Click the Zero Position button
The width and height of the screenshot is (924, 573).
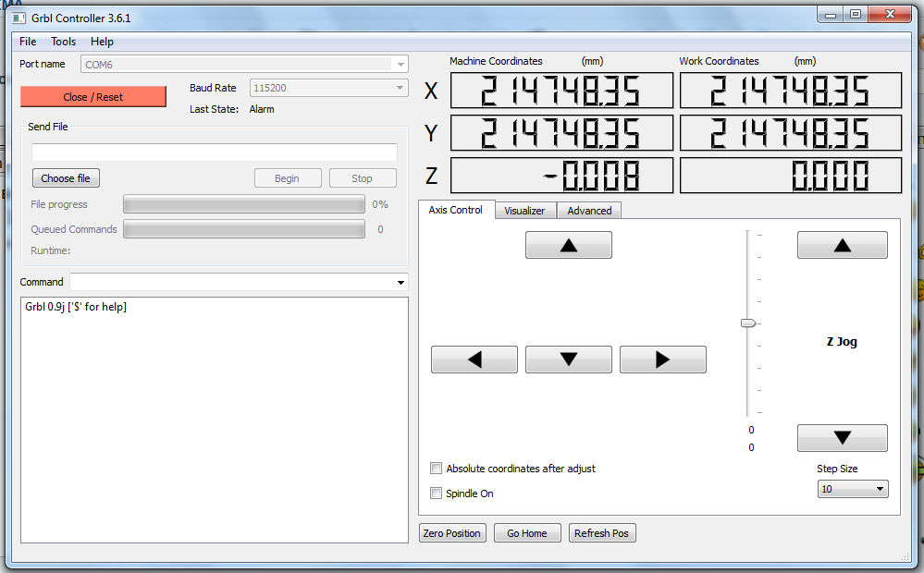point(452,533)
